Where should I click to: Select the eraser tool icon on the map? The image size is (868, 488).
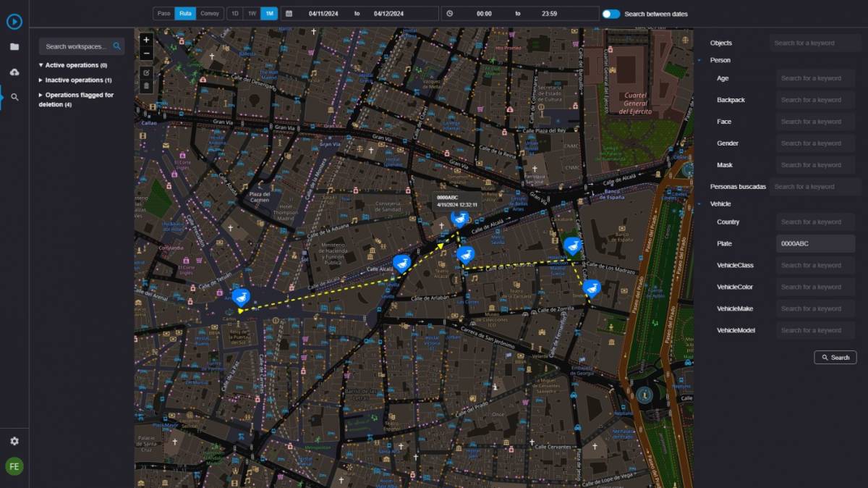pos(146,86)
